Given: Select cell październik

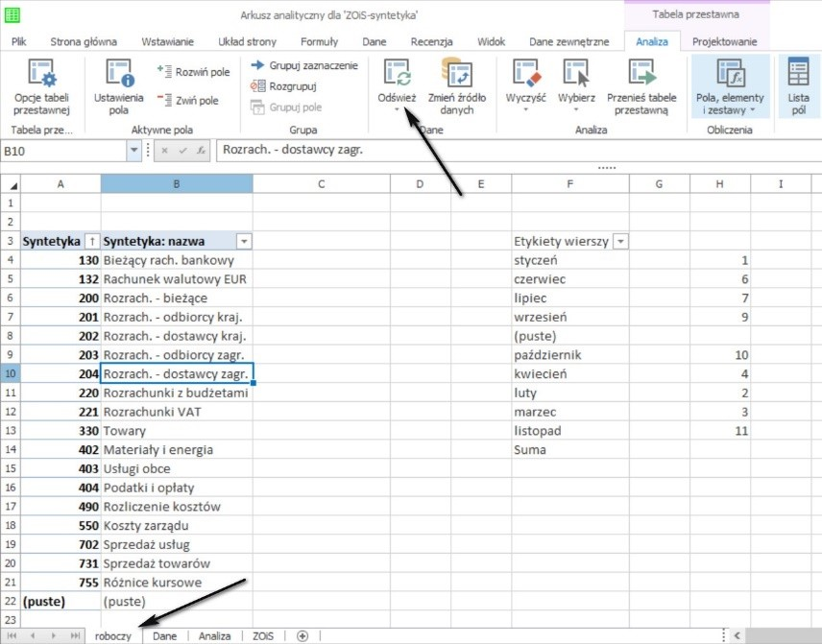Looking at the screenshot, I should pyautogui.click(x=569, y=355).
